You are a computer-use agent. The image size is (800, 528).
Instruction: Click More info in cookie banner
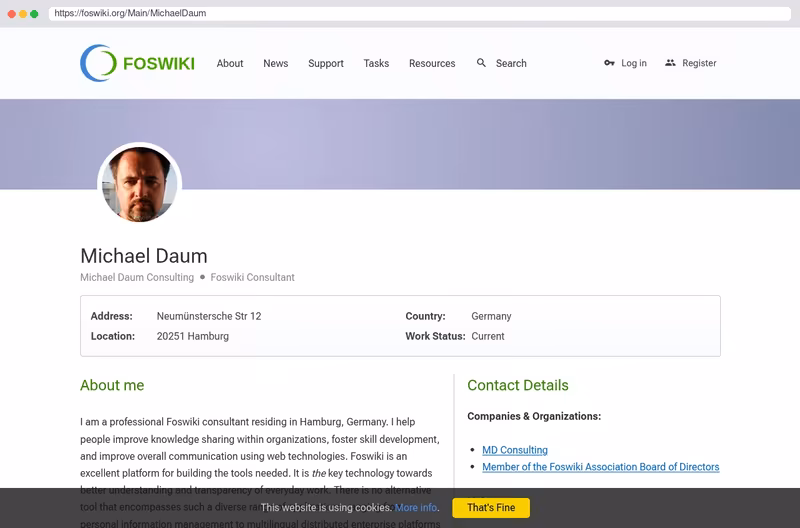[x=416, y=508]
